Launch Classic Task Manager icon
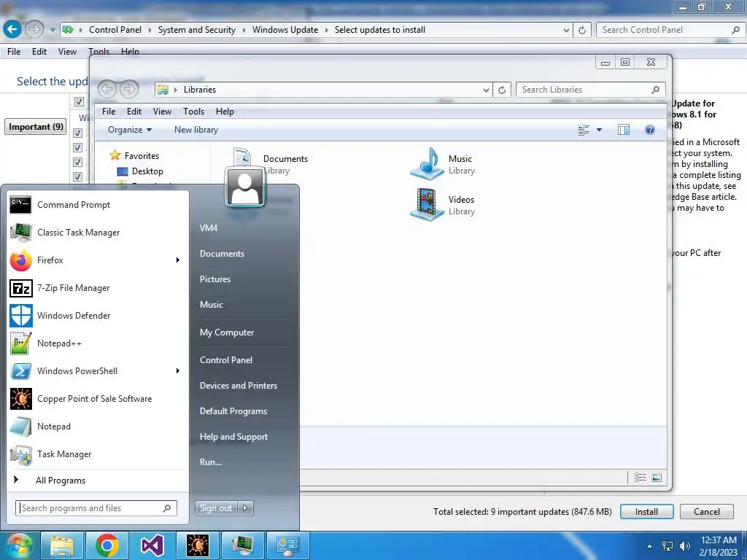 click(x=21, y=233)
